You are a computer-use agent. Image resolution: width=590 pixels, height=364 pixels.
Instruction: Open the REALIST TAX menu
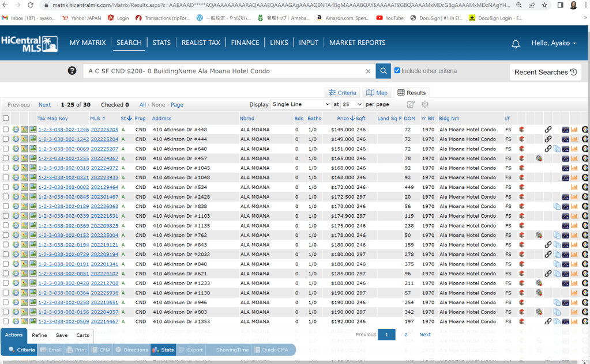(x=201, y=43)
